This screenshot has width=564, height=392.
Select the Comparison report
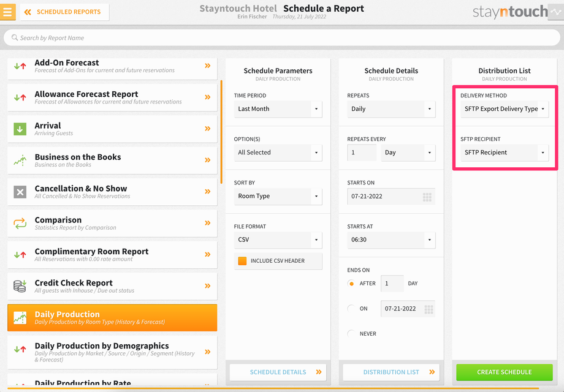pyautogui.click(x=112, y=223)
